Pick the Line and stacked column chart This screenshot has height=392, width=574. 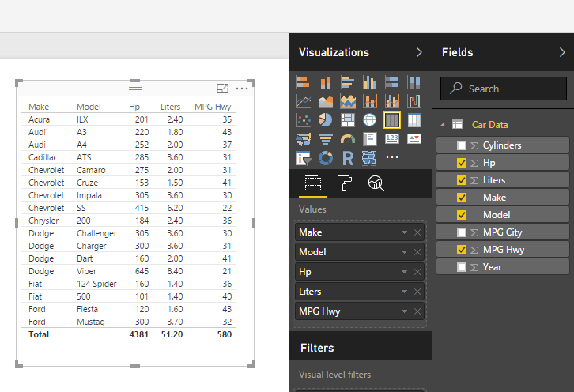tap(370, 101)
